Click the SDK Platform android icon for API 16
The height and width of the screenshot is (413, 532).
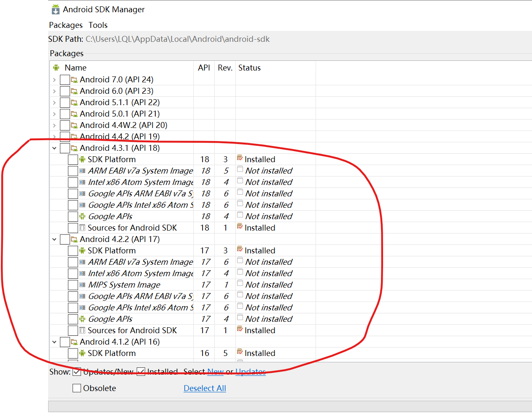82,353
